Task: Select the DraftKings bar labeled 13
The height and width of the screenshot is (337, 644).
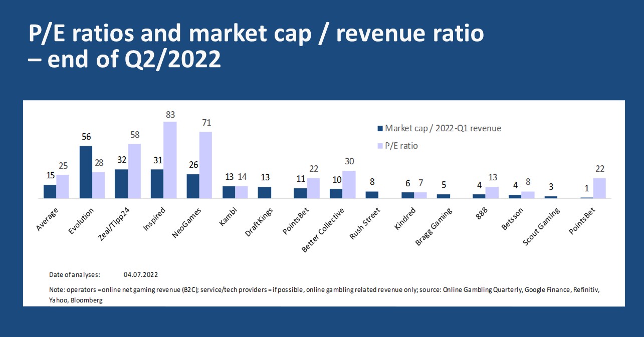Action: click(264, 193)
